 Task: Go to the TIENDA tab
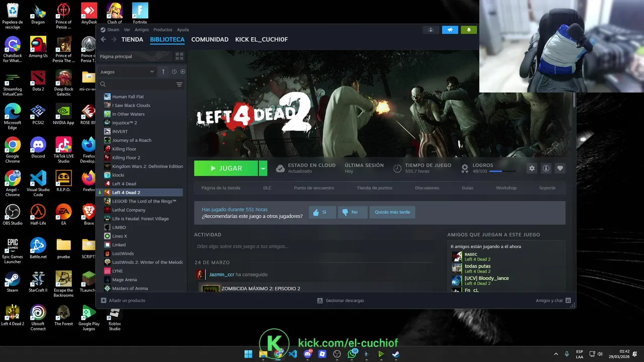(132, 39)
